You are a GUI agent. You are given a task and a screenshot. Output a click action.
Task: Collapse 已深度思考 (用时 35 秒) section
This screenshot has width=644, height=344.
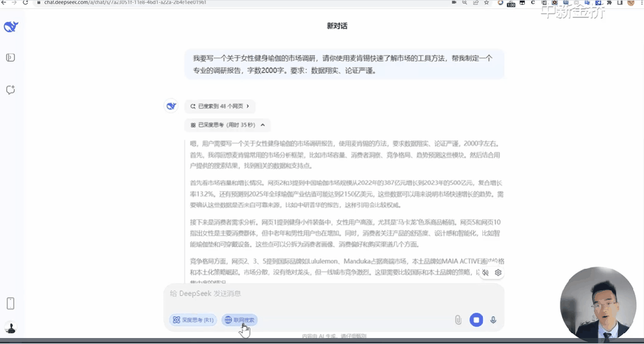click(227, 125)
